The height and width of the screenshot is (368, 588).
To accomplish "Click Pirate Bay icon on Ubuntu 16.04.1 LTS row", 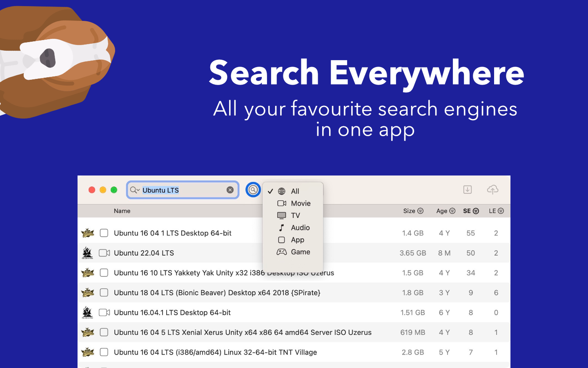I will coord(87,312).
